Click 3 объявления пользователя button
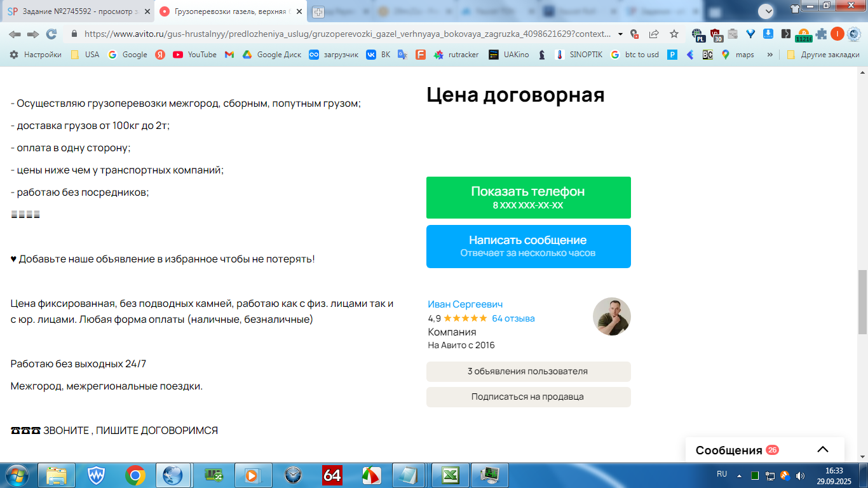Image resolution: width=868 pixels, height=488 pixels. tap(529, 372)
